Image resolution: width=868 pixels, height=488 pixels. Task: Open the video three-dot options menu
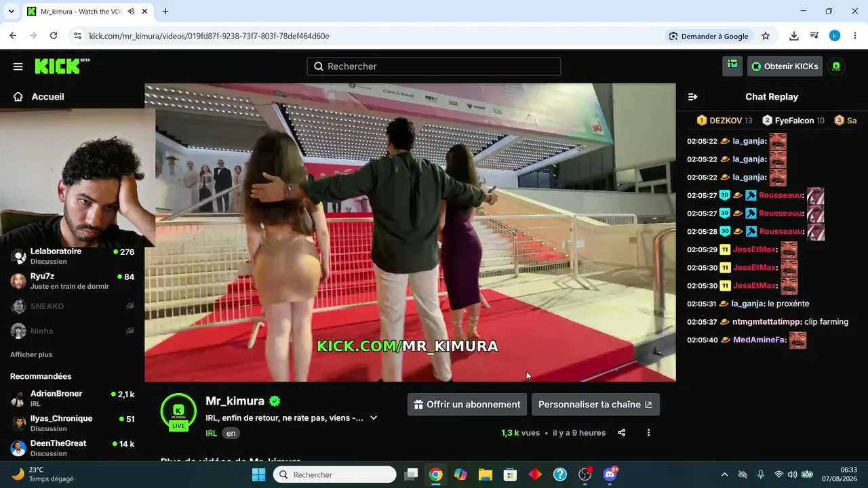click(648, 432)
